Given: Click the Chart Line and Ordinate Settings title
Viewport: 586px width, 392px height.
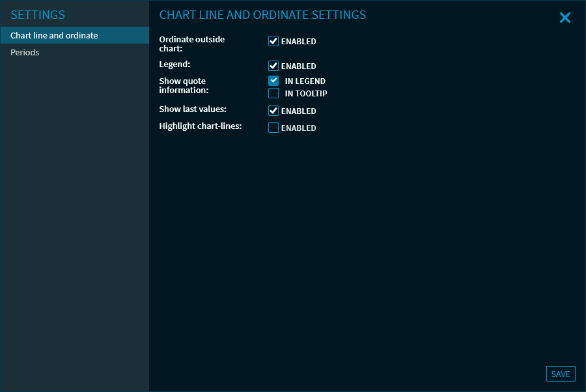Looking at the screenshot, I should click(262, 15).
